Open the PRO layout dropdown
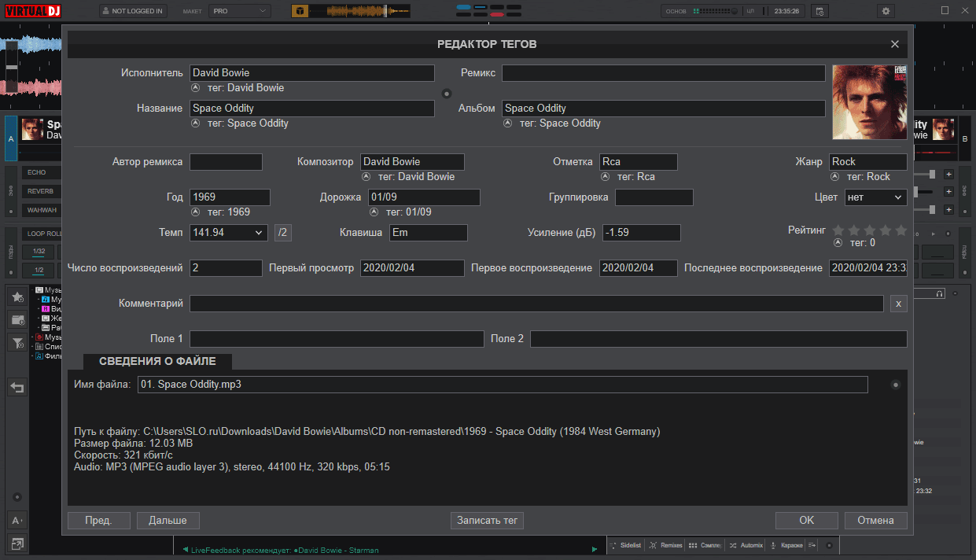The image size is (976, 560). pos(240,11)
